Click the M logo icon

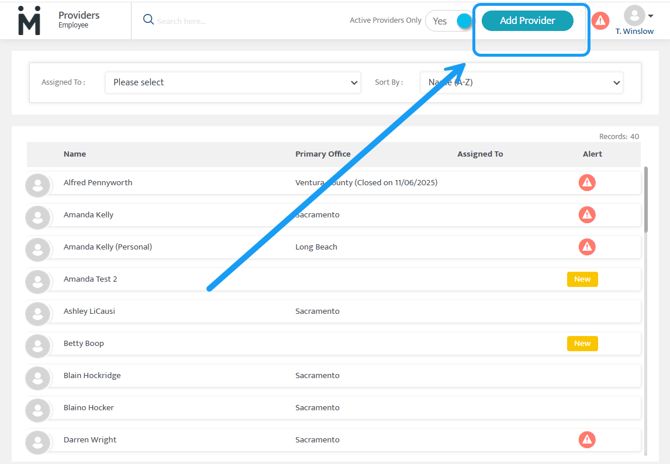point(29,20)
